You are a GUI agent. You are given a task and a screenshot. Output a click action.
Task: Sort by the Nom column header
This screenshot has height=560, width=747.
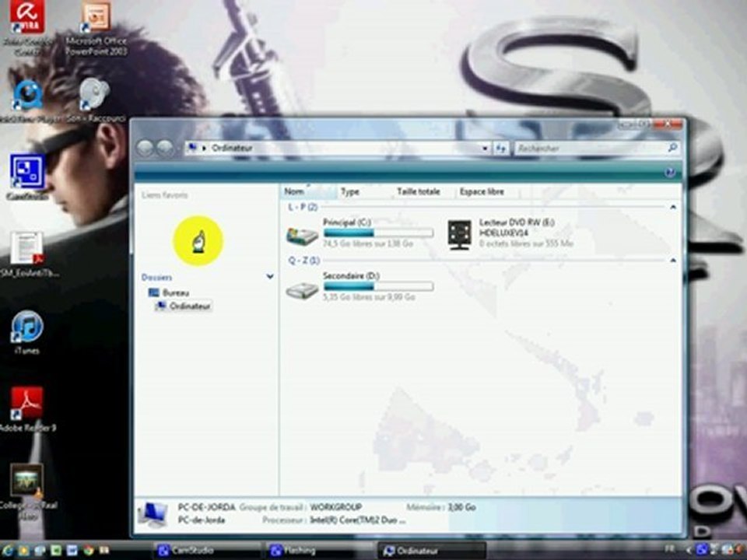tap(309, 191)
